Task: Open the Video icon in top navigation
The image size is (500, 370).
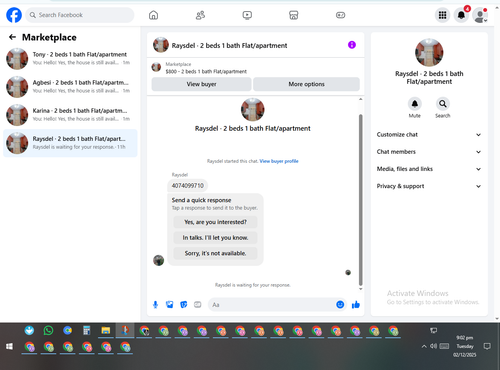Action: pos(247,15)
